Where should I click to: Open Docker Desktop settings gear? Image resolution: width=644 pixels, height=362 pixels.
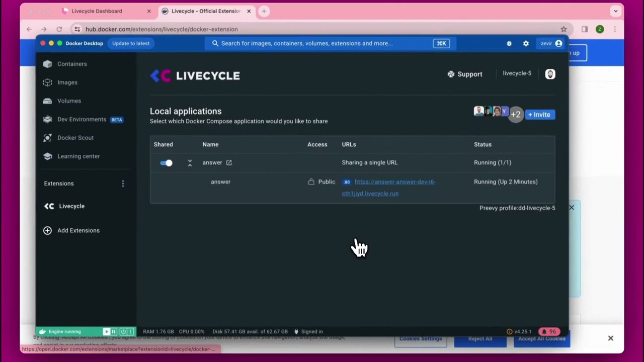click(526, 43)
